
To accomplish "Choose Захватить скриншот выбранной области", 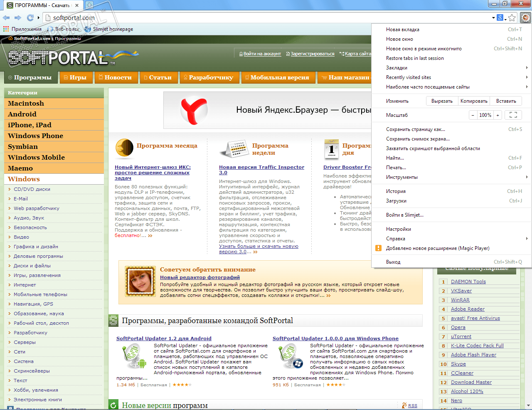I will tap(451, 148).
